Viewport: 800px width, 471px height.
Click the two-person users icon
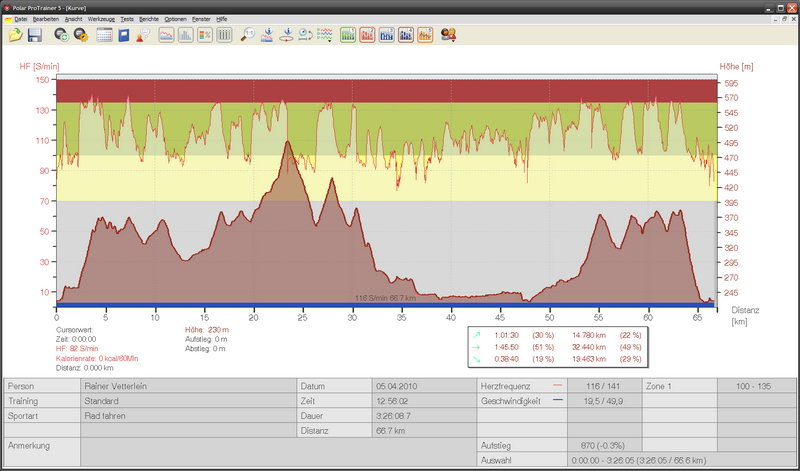(449, 35)
